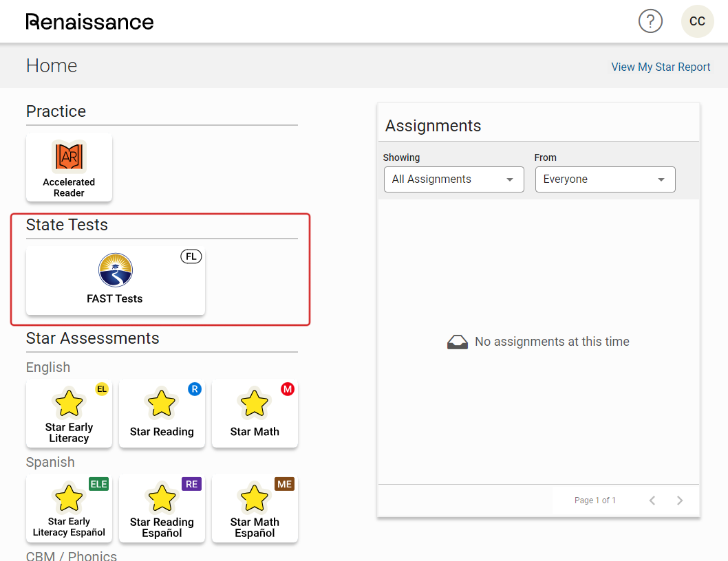Go to previous assignments page arrow
The height and width of the screenshot is (561, 728).
click(652, 500)
